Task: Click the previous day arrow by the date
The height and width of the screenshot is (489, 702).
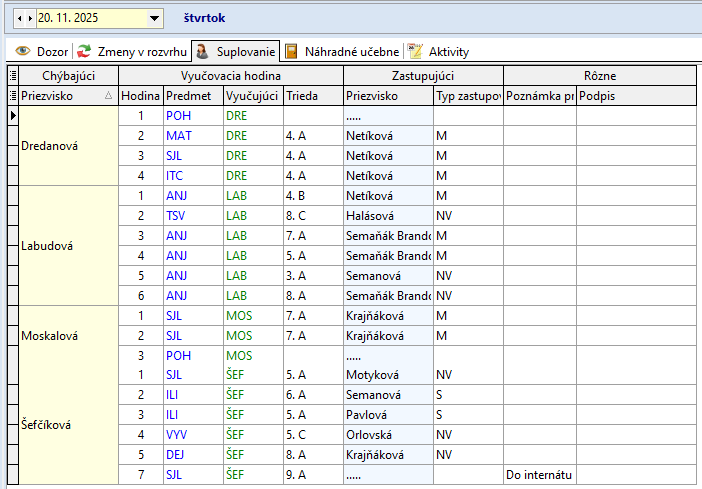Action: pyautogui.click(x=19, y=18)
